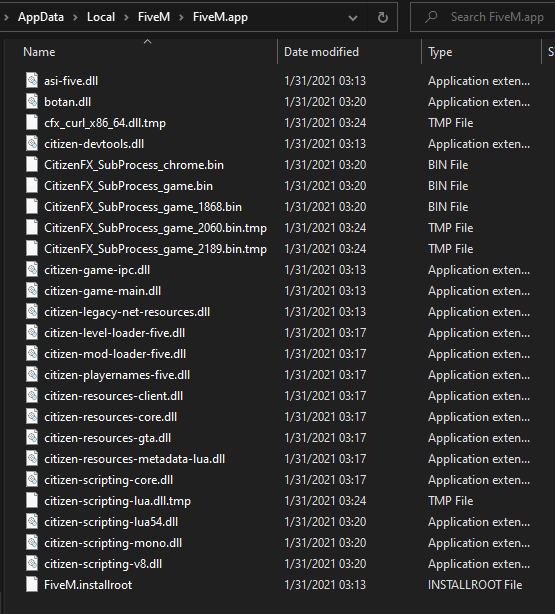Click the cfx_curl_x86_64.dll.tmp file icon
The width and height of the screenshot is (555, 614).
tap(32, 123)
